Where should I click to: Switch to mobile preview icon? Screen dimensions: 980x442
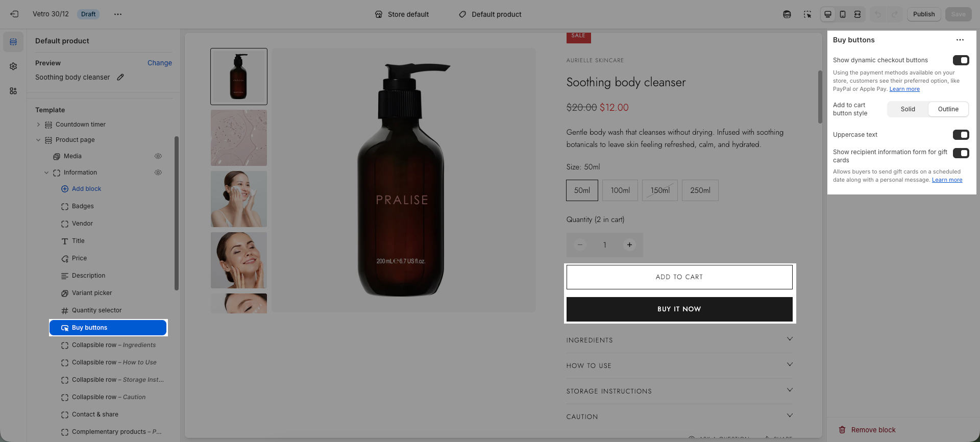[x=843, y=14]
